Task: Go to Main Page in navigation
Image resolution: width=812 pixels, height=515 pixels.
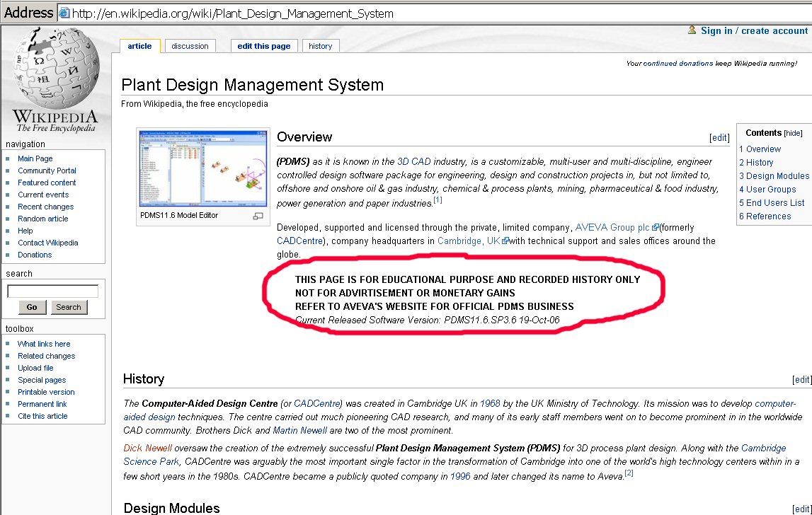Action: [x=35, y=158]
